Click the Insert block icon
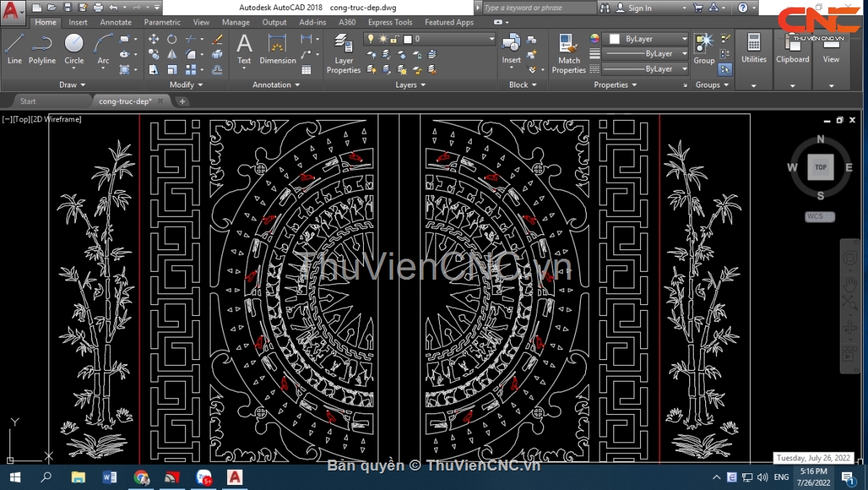 pos(511,48)
